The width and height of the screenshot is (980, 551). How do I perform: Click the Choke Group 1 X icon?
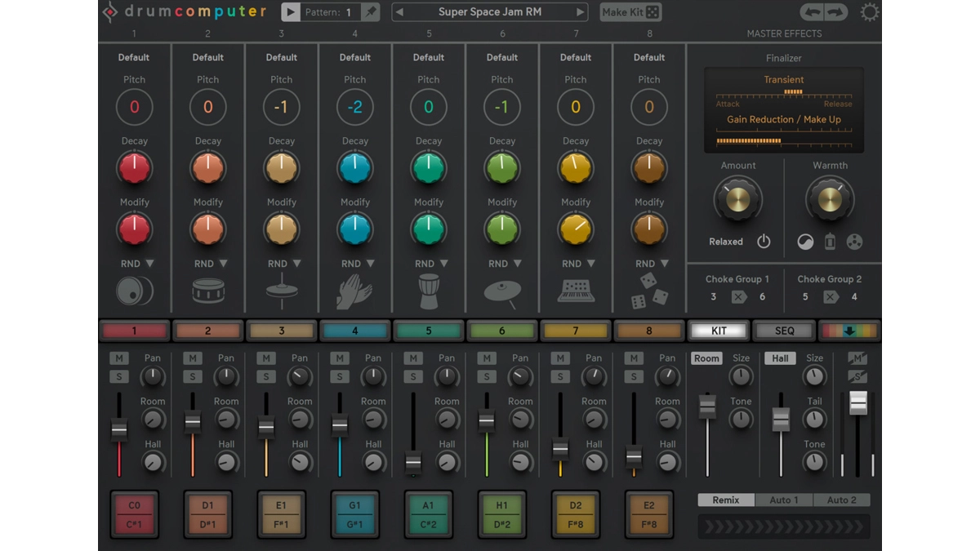pos(739,297)
